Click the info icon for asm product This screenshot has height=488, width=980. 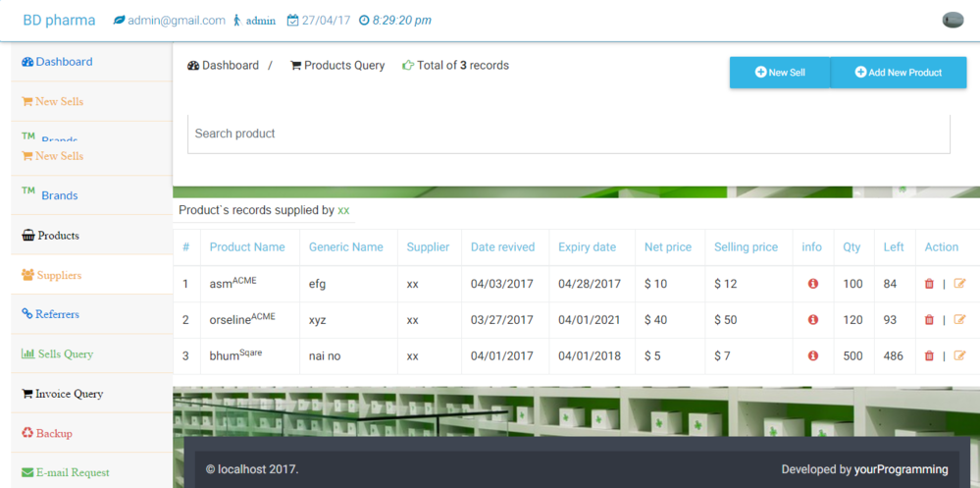pos(812,284)
